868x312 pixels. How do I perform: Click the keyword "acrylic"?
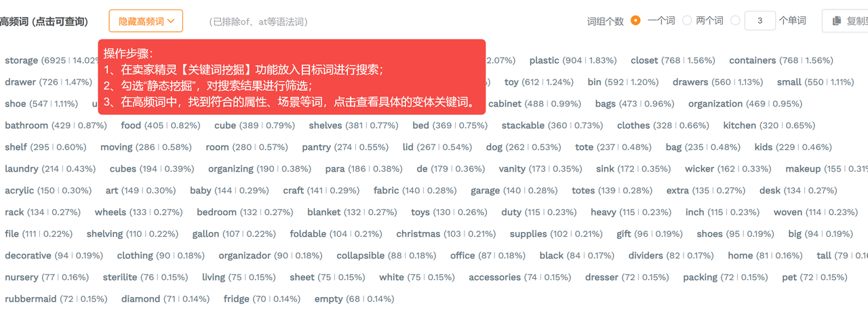tap(19, 191)
